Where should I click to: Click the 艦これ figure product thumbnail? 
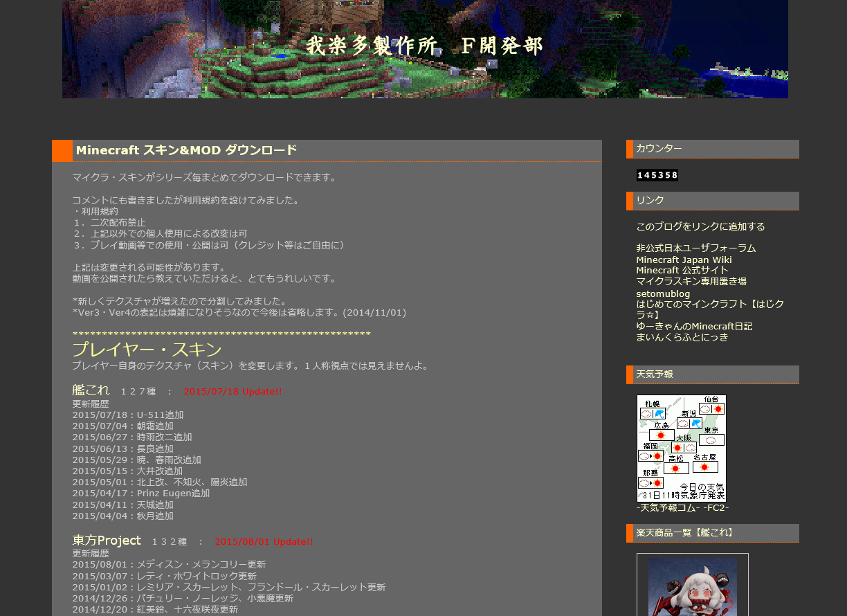click(x=693, y=587)
